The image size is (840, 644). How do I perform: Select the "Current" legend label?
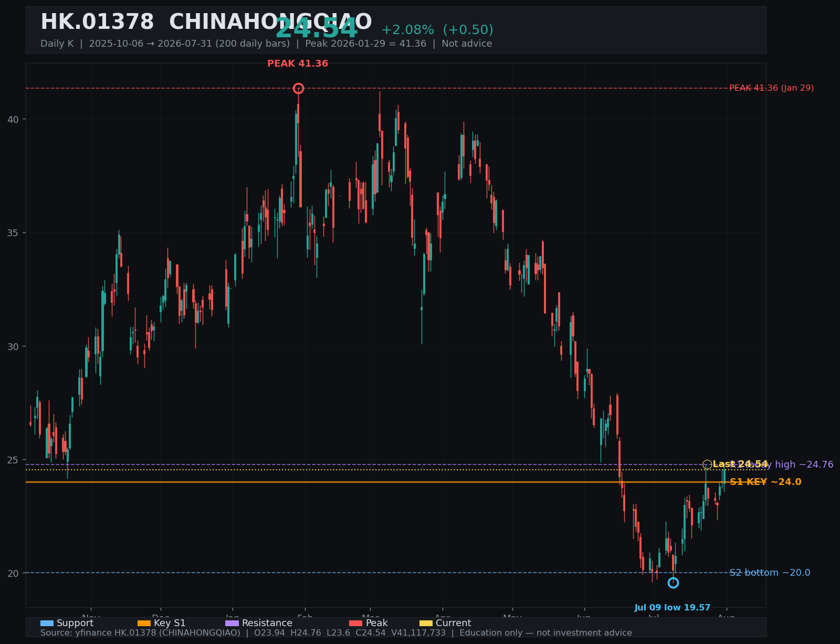point(454,623)
